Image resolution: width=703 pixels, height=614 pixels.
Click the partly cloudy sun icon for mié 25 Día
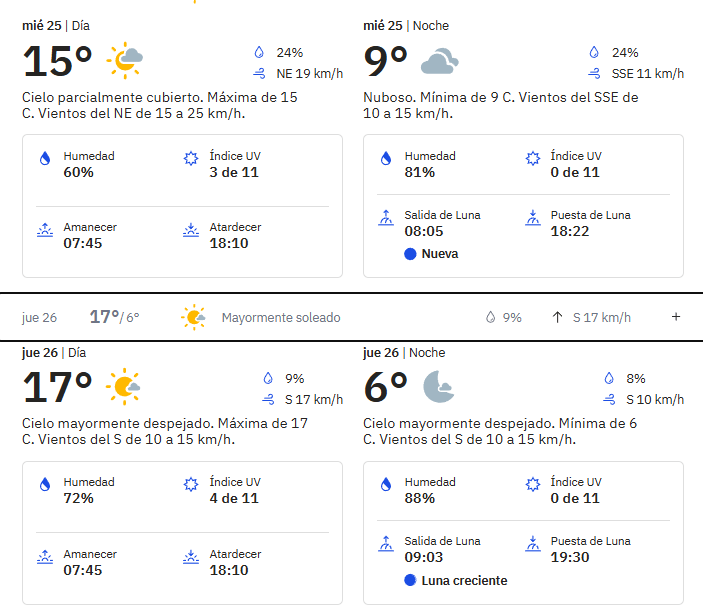coord(125,60)
